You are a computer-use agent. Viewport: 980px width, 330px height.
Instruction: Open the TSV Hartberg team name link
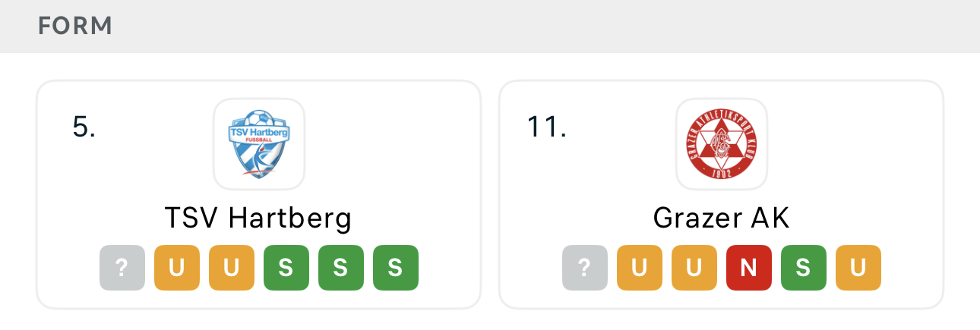[258, 218]
